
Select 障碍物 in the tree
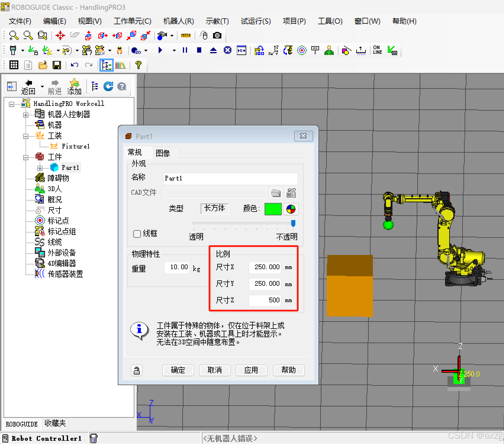click(x=58, y=178)
